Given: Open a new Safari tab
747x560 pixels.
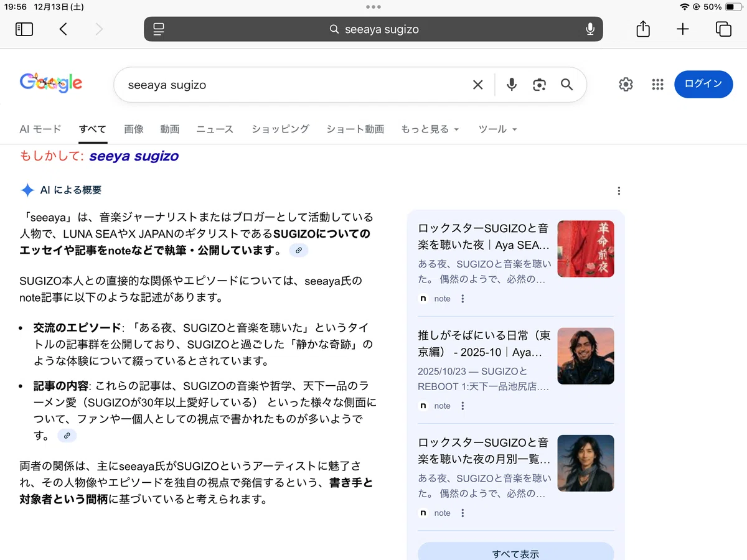Looking at the screenshot, I should pyautogui.click(x=683, y=29).
